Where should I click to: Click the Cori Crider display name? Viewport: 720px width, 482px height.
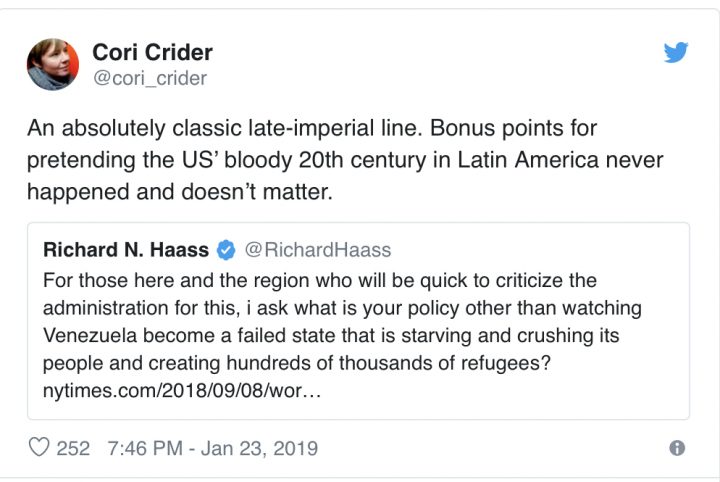click(x=152, y=52)
